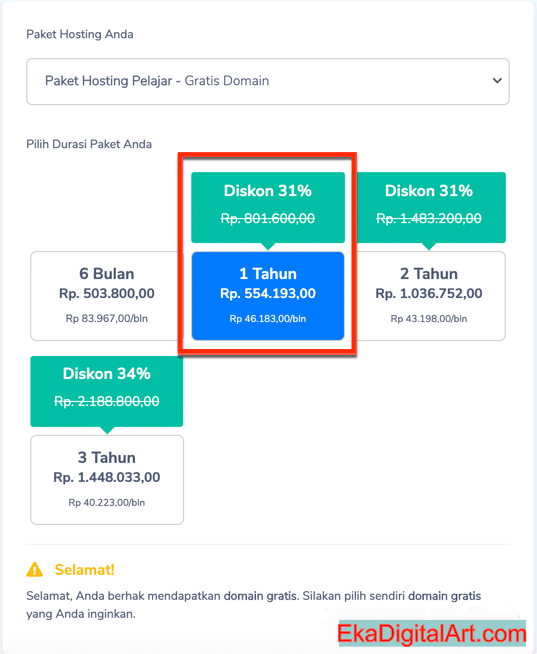Click the strikethrough Rp. 801.600,00 price

point(268,218)
